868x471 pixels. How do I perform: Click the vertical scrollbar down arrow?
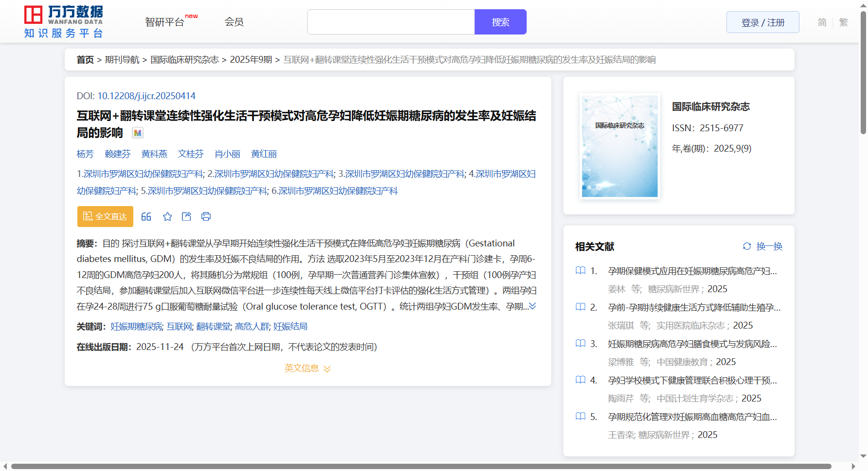pos(863,456)
